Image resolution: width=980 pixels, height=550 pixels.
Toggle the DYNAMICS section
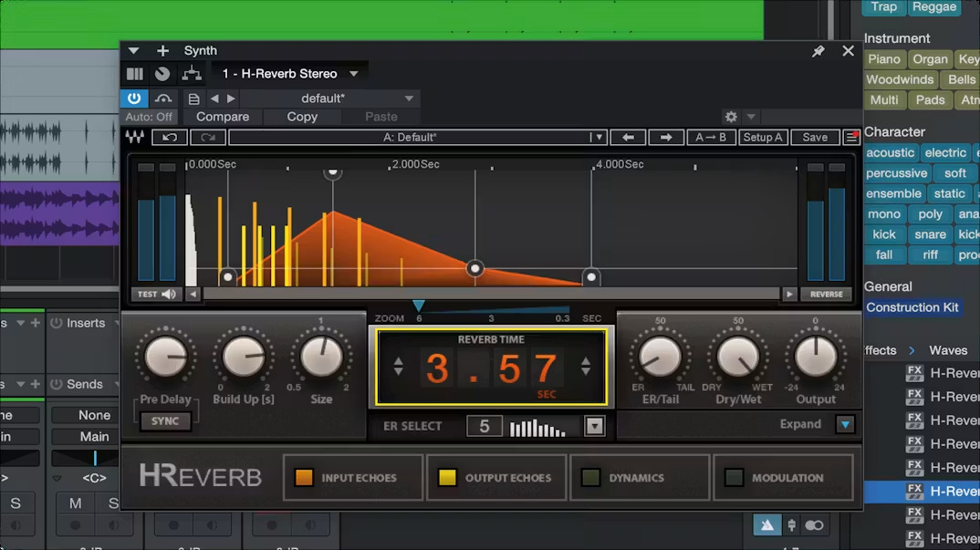pyautogui.click(x=640, y=478)
